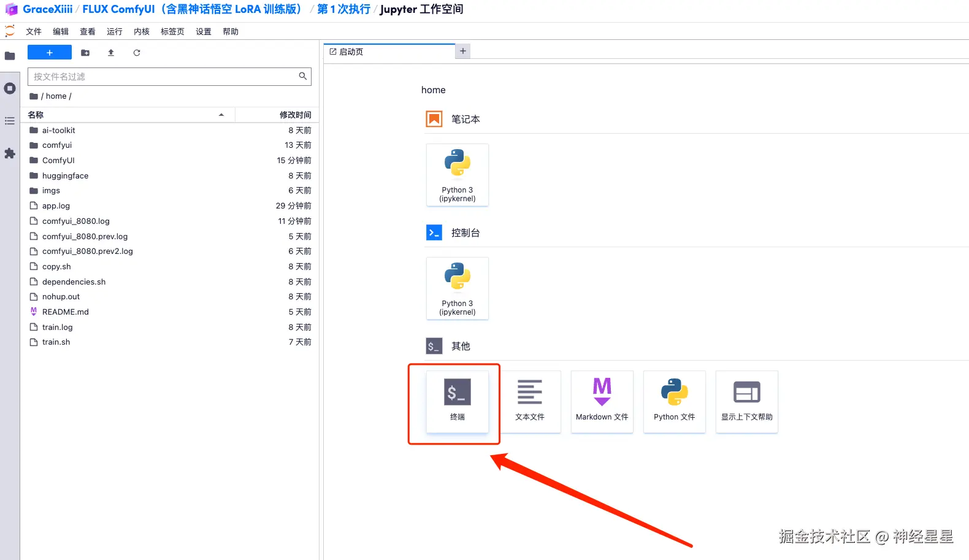
Task: Open the 编辑 menu
Action: coord(61,32)
